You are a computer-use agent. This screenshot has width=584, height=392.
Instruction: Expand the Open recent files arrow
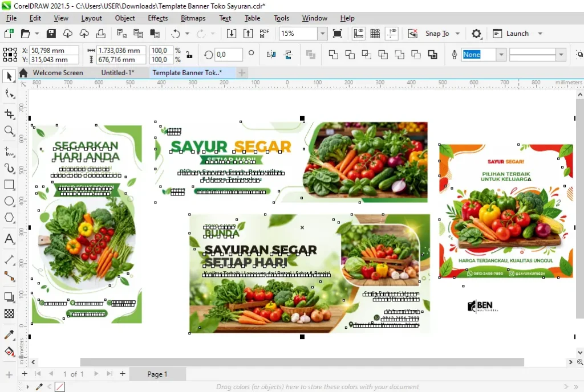tap(37, 34)
